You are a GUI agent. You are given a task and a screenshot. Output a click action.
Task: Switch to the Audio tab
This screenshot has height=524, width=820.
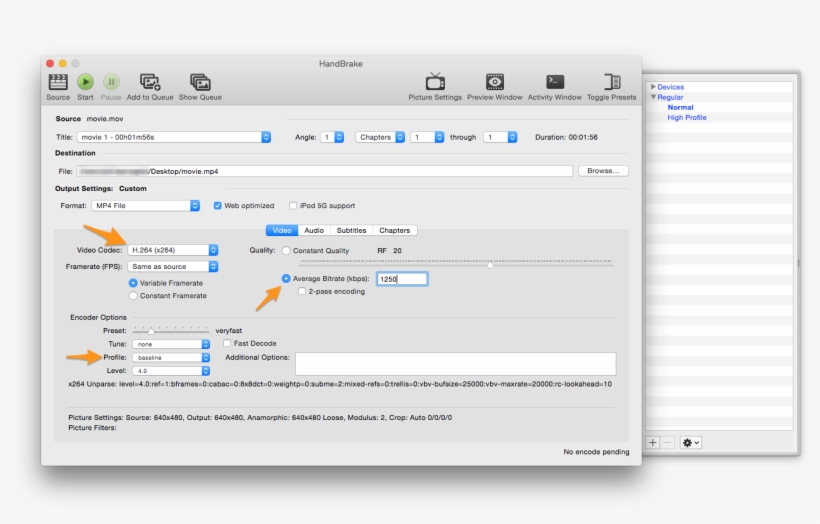pyautogui.click(x=314, y=230)
